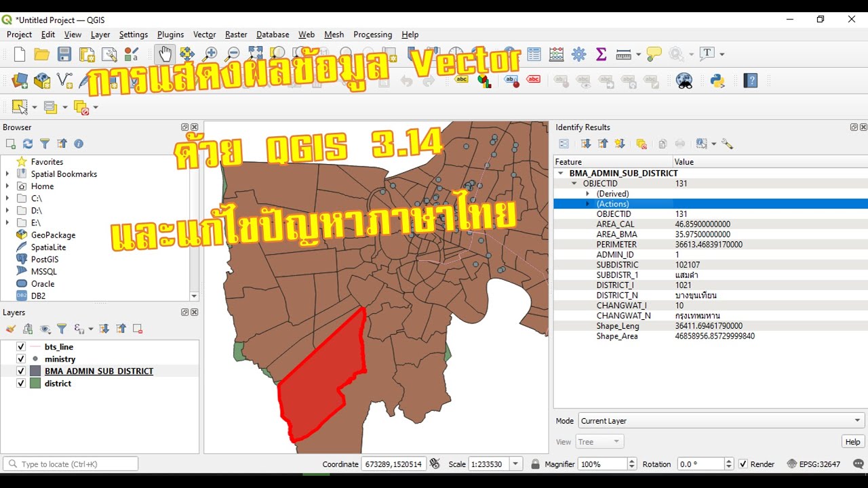
Task: Select the Pan Map hand tool
Action: point(165,54)
